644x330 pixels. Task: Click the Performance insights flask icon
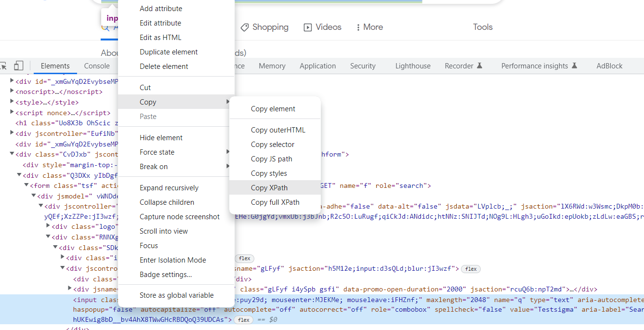574,66
